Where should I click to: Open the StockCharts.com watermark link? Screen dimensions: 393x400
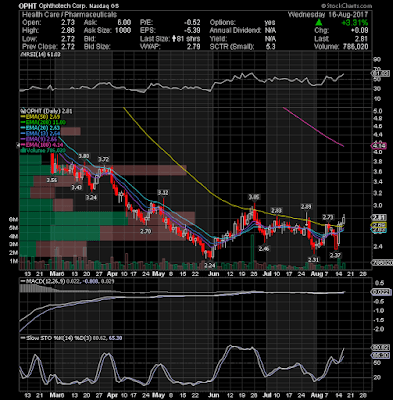[346, 6]
